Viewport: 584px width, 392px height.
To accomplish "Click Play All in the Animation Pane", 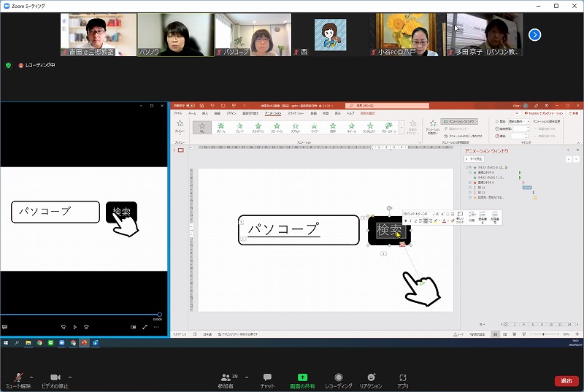I will click(x=477, y=158).
